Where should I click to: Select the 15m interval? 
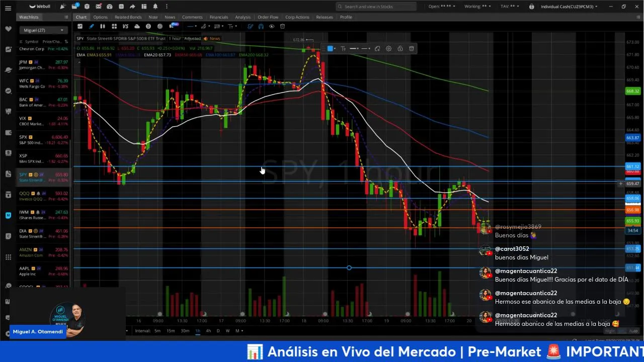(171, 331)
